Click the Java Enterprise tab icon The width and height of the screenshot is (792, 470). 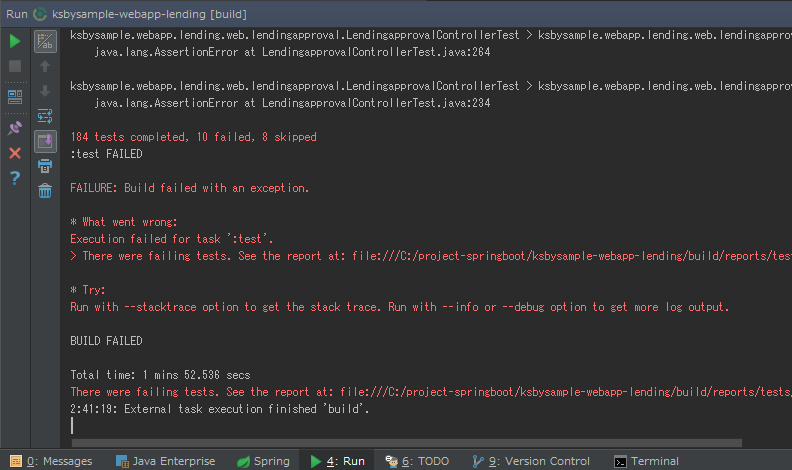point(122,461)
